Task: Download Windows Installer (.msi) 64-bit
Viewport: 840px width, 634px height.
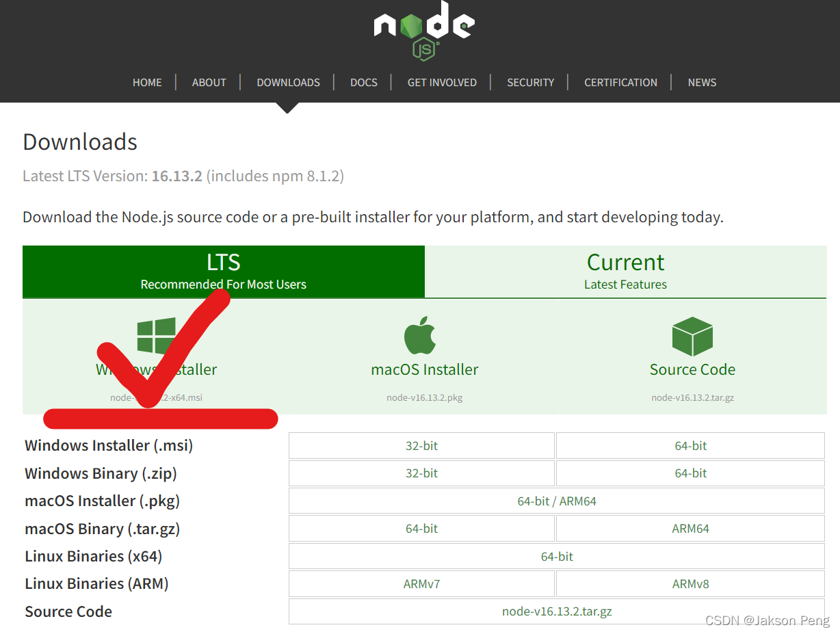Action: [x=690, y=446]
